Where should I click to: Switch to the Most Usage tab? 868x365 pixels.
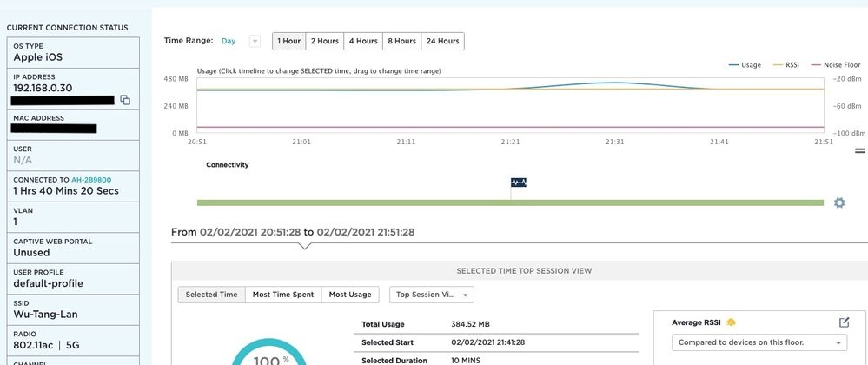[350, 295]
